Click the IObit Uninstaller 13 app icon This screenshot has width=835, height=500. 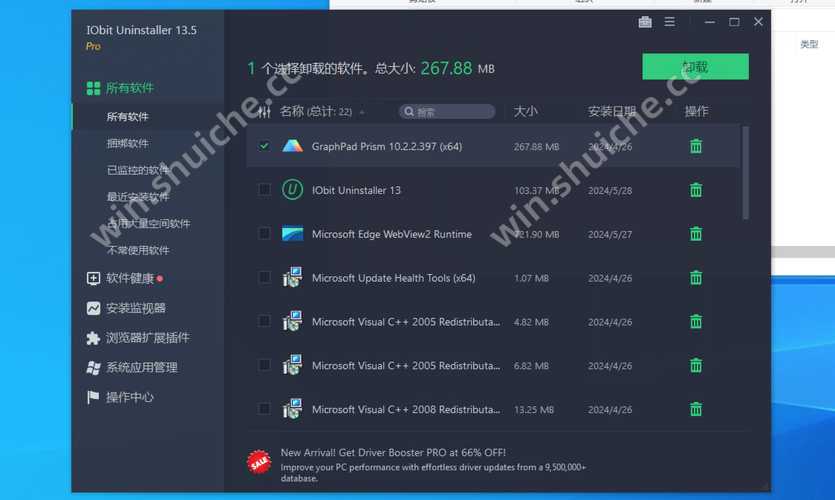coord(292,190)
